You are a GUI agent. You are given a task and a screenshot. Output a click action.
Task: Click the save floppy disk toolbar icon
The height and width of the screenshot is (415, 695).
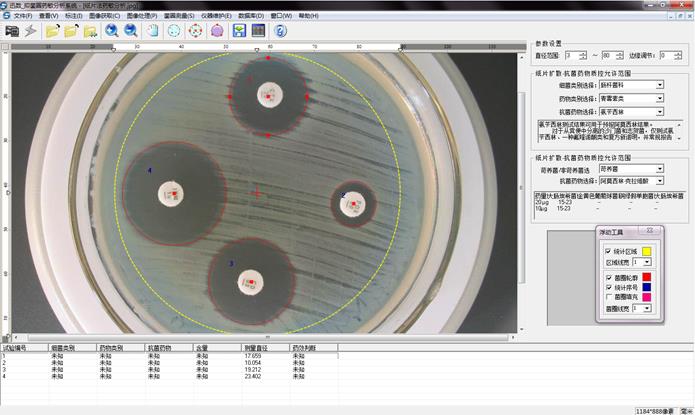click(240, 31)
